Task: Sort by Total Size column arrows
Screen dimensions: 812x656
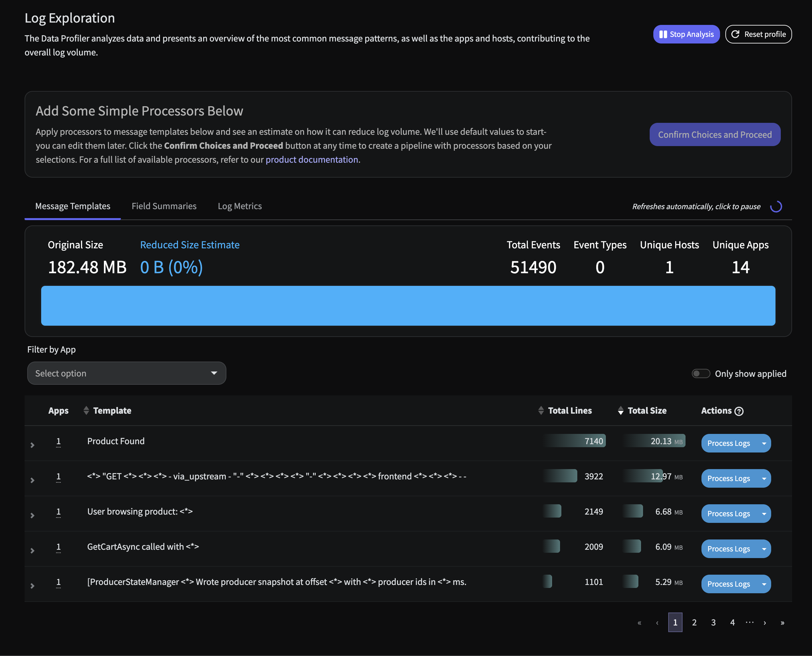Action: click(x=620, y=410)
